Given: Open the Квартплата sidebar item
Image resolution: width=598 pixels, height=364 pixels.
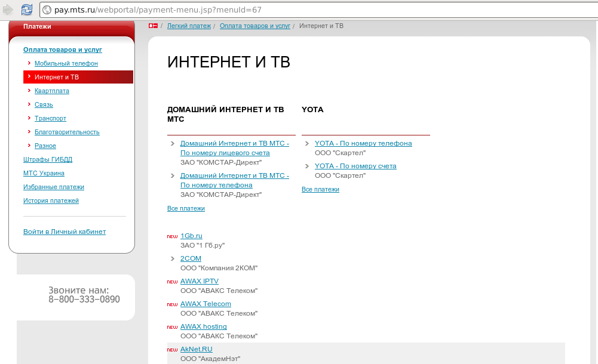Looking at the screenshot, I should pyautogui.click(x=52, y=91).
